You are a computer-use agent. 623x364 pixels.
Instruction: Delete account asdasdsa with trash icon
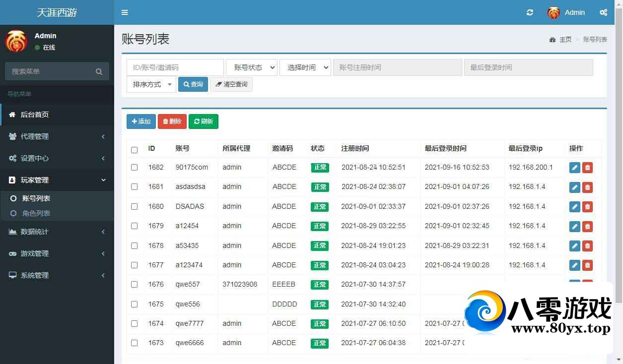pyautogui.click(x=587, y=187)
